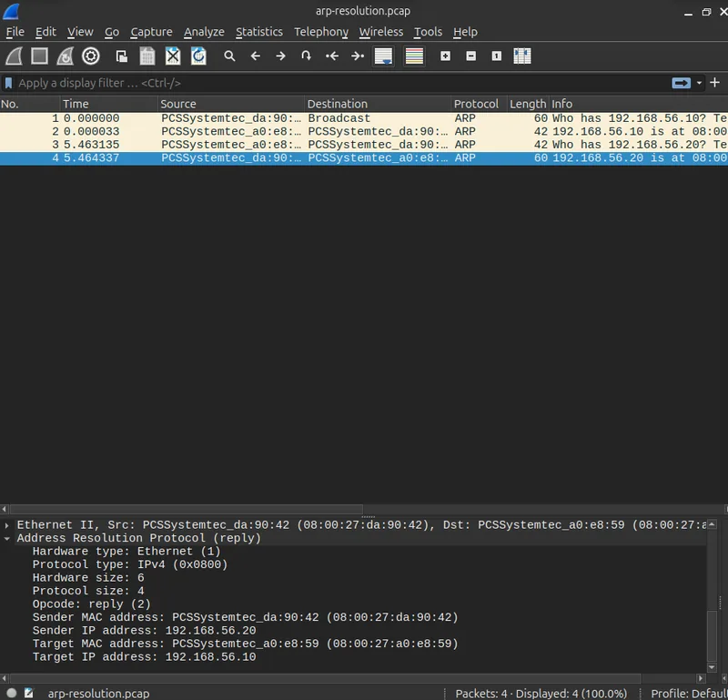
Task: Go to specified packet icon
Action: pyautogui.click(x=306, y=56)
